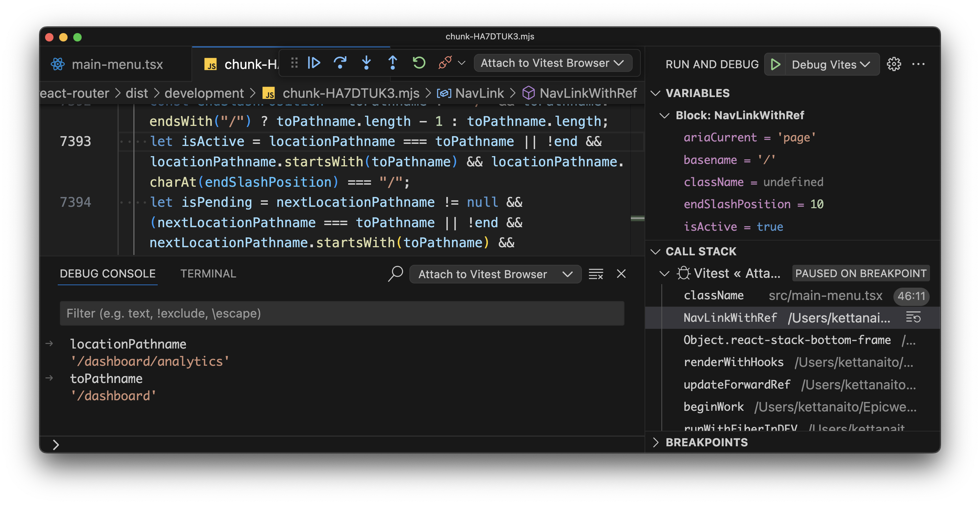
Task: Click the Continue debug button
Action: point(314,63)
